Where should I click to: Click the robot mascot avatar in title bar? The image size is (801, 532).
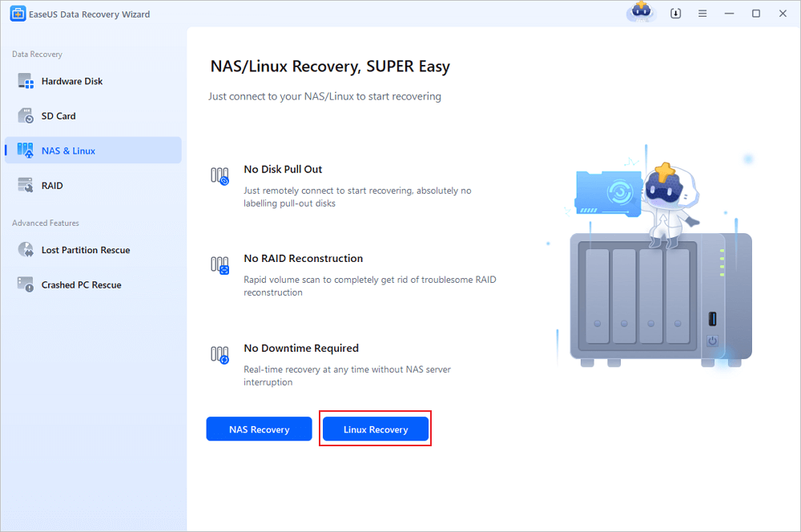pos(641,12)
